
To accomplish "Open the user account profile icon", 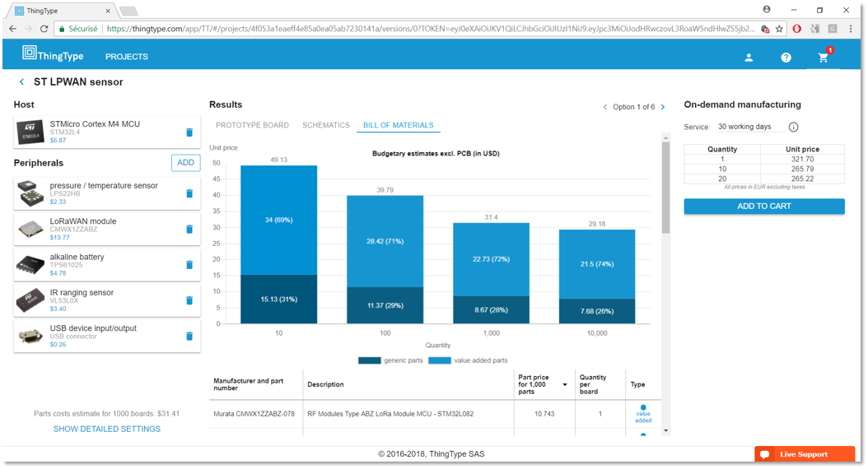I will pyautogui.click(x=749, y=58).
